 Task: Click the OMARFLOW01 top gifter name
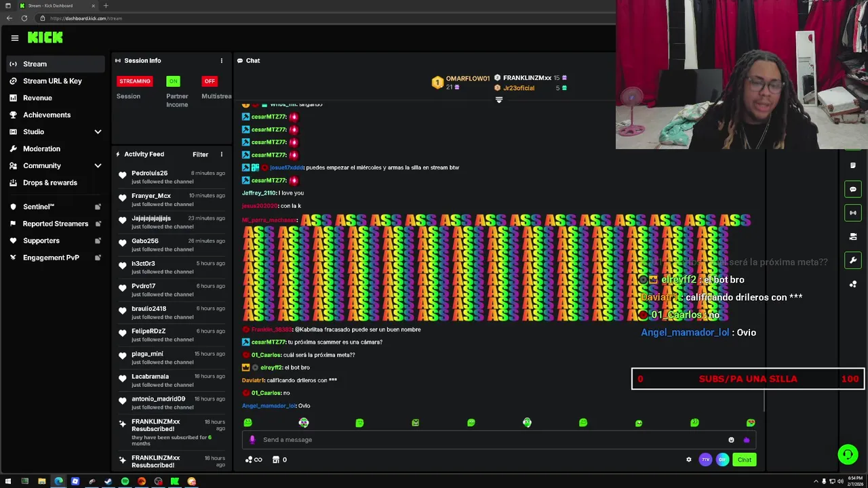tap(468, 79)
